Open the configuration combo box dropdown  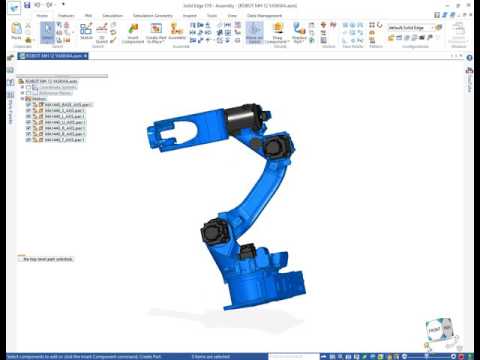coord(433,28)
